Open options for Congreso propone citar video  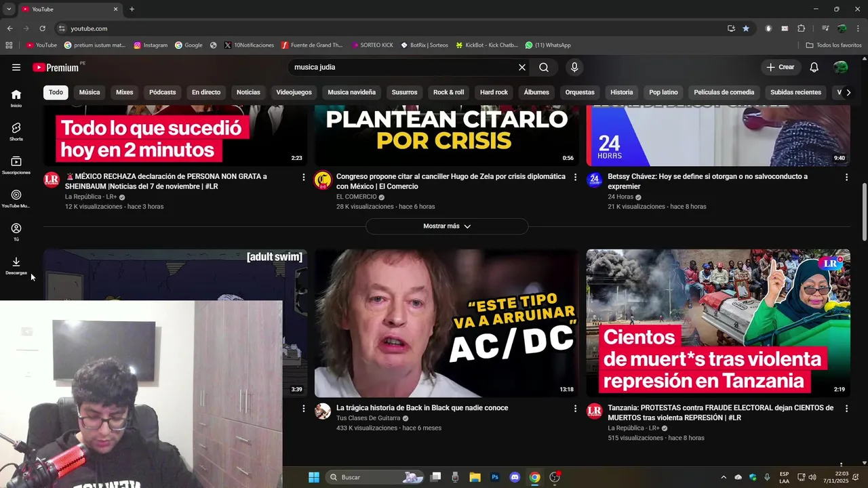click(x=575, y=177)
